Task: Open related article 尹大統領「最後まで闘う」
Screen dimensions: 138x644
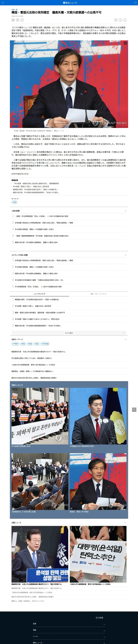Action: click(31, 187)
